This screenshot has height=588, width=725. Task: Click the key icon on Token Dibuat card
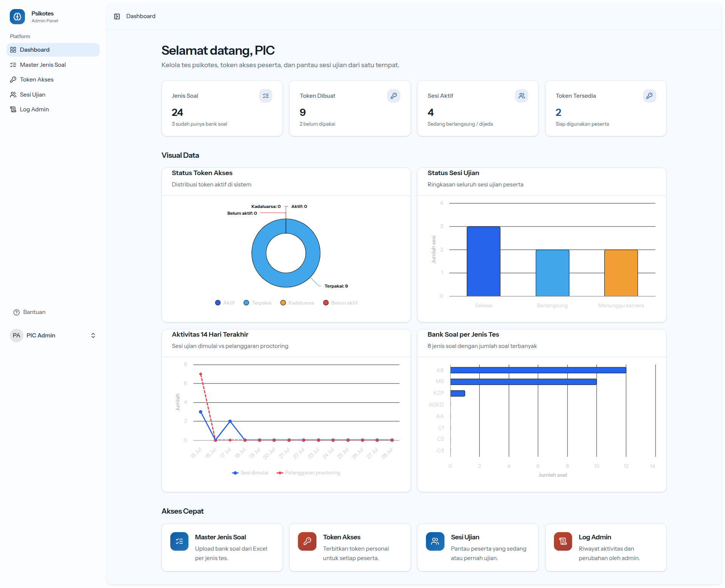click(x=393, y=96)
